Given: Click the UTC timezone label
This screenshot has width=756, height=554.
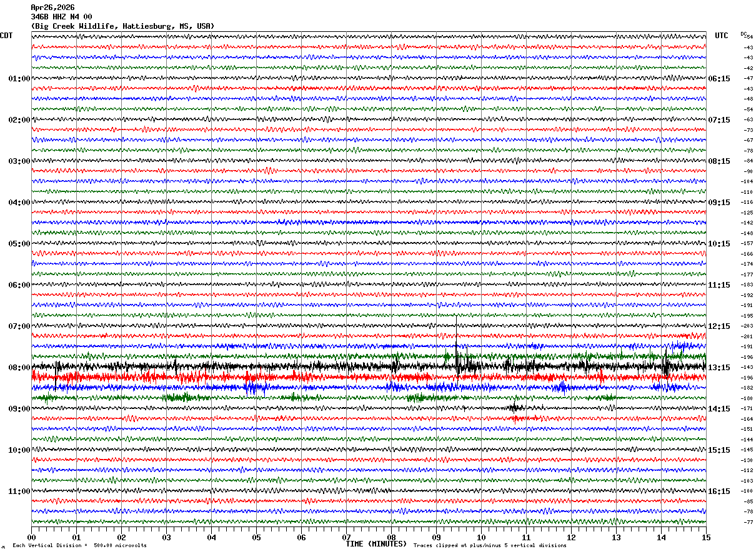Looking at the screenshot, I should [722, 36].
